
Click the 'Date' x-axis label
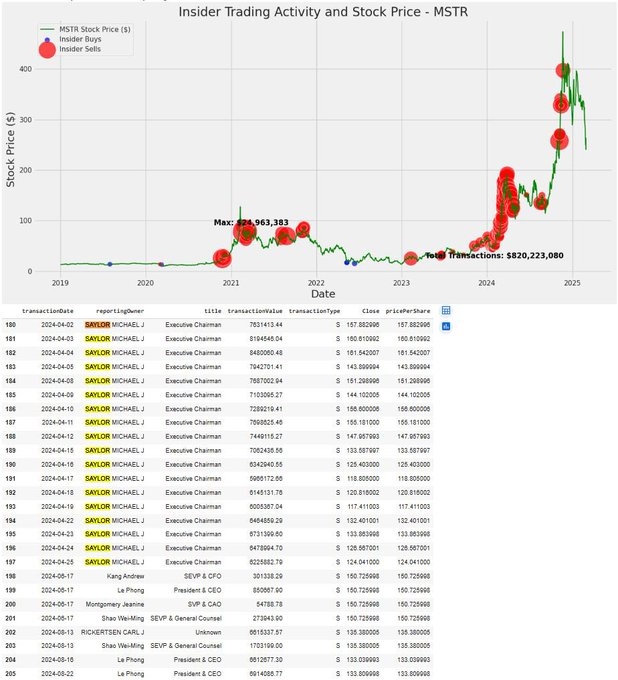[323, 294]
